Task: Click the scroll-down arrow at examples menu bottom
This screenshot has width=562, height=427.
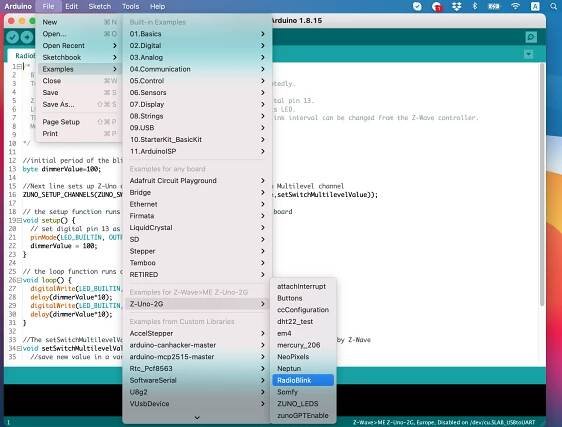Action: pos(197,417)
